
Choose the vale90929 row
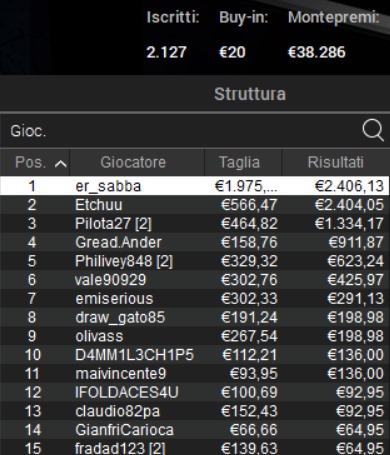click(195, 279)
